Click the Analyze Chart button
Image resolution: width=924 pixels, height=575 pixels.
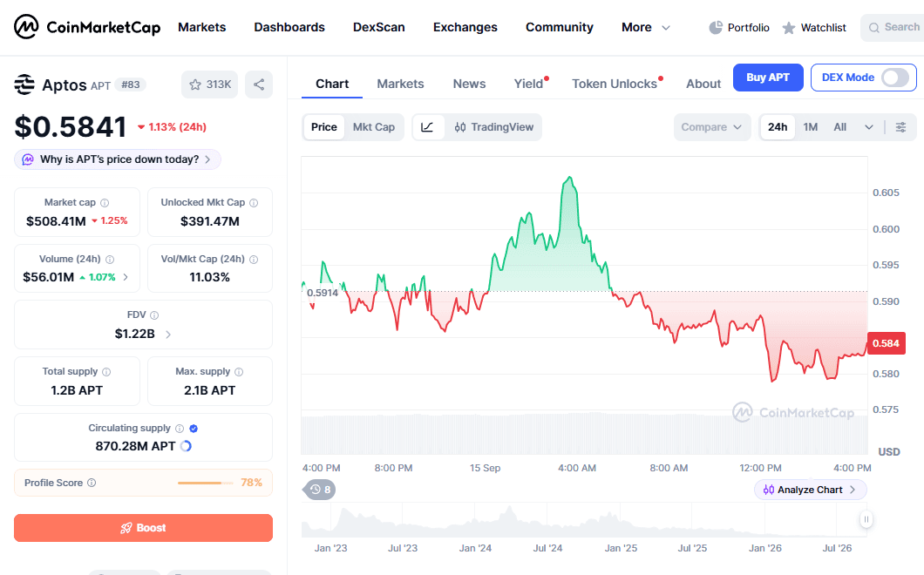pos(810,490)
